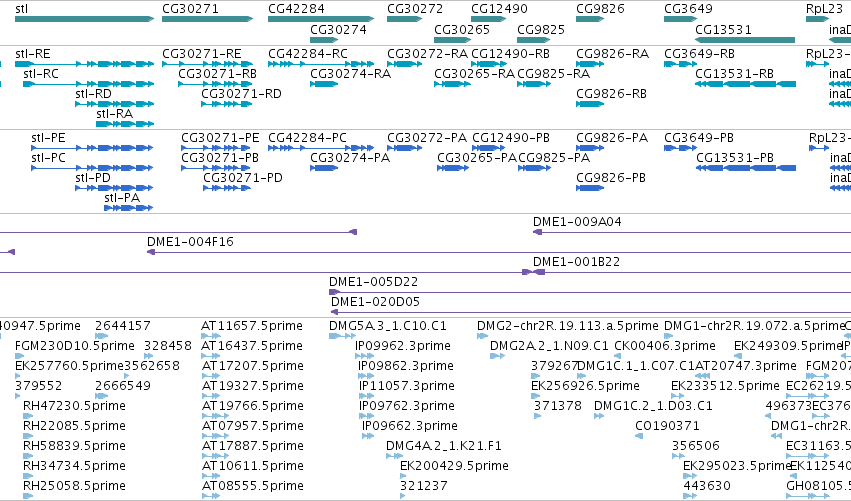Image resolution: width=851 pixels, height=501 pixels.
Task: Click EST AT08555.5prime
Action: 253,486
